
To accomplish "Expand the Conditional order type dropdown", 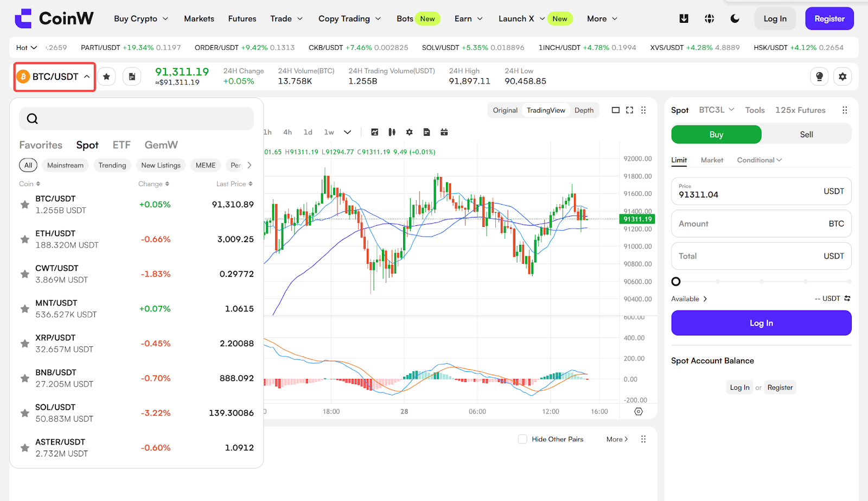I will (759, 160).
